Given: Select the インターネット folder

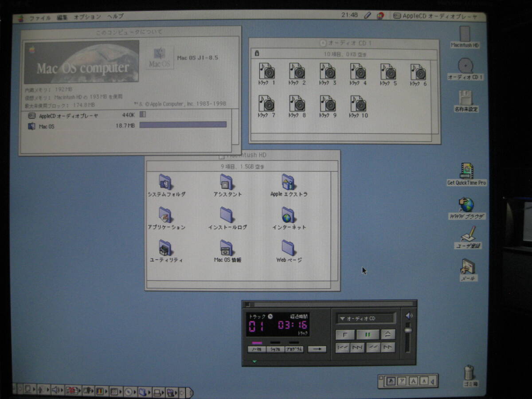Looking at the screenshot, I should pos(289,218).
